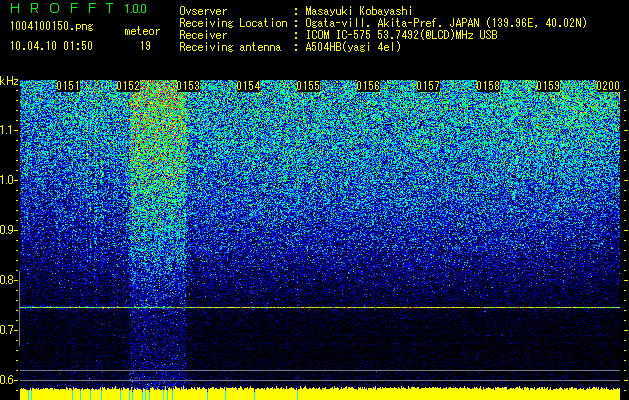
Task: Select the observer name Masayuki Kobayashi
Action: tap(359, 11)
